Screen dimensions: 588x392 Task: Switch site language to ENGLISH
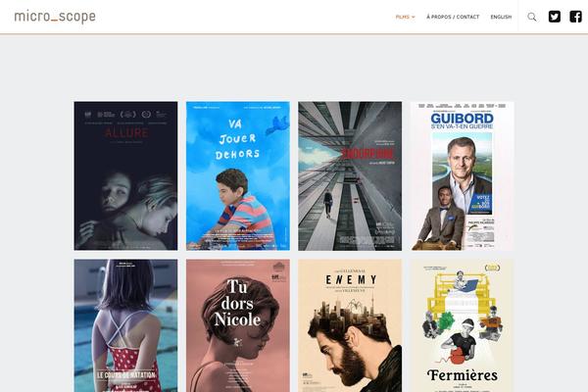501,17
